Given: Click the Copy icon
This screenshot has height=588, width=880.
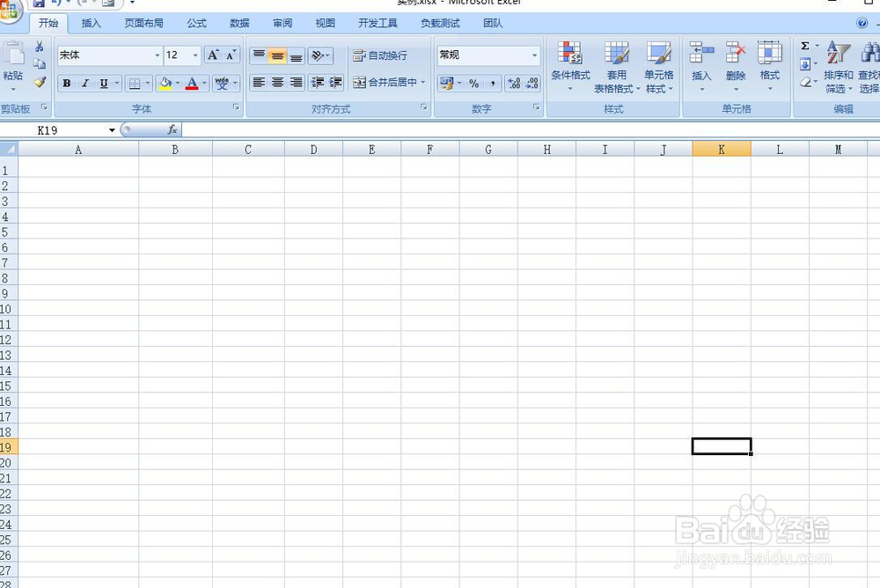Looking at the screenshot, I should pyautogui.click(x=40, y=64).
